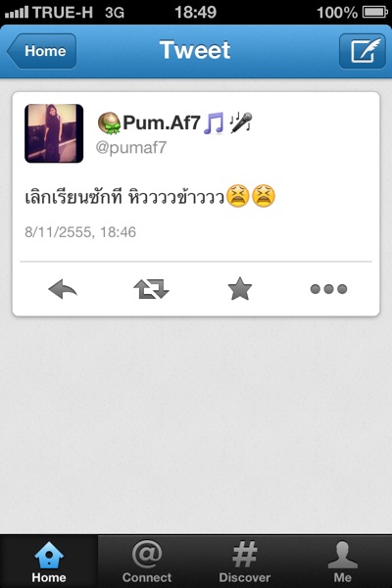Open more options with three dots
Viewport: 392px width, 588px height.
328,289
